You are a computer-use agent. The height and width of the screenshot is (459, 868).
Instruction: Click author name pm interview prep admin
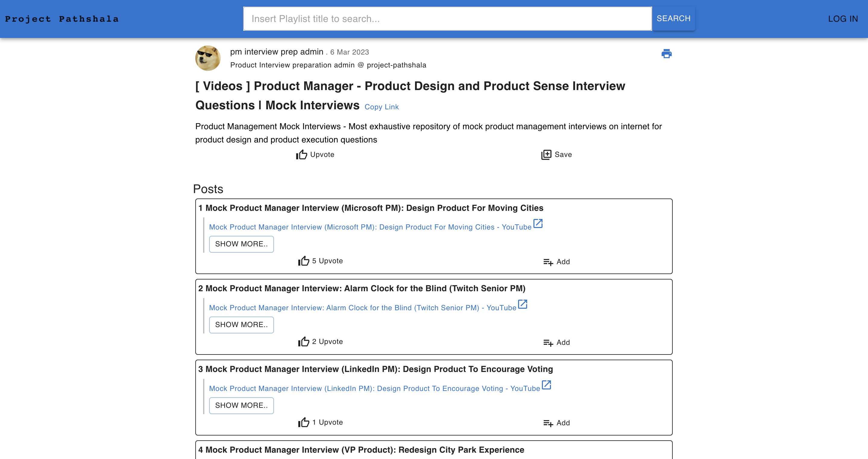pyautogui.click(x=277, y=52)
